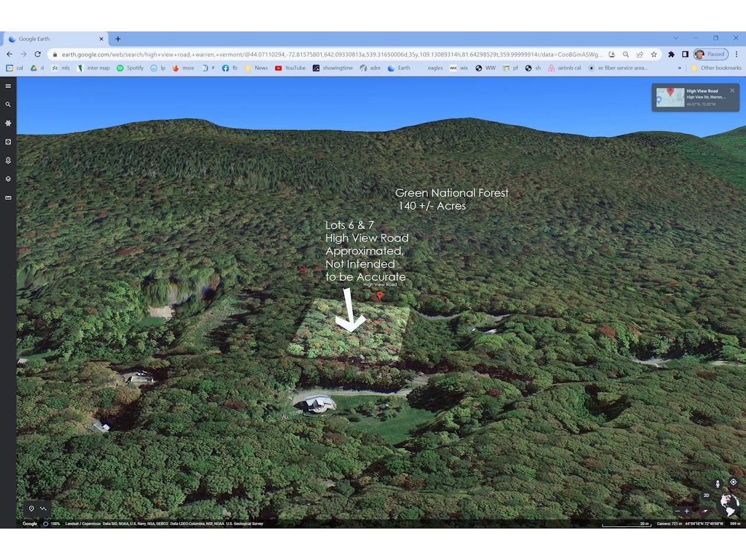746x560 pixels.
Task: Open the airbnb cal bookmark
Action: coord(564,68)
